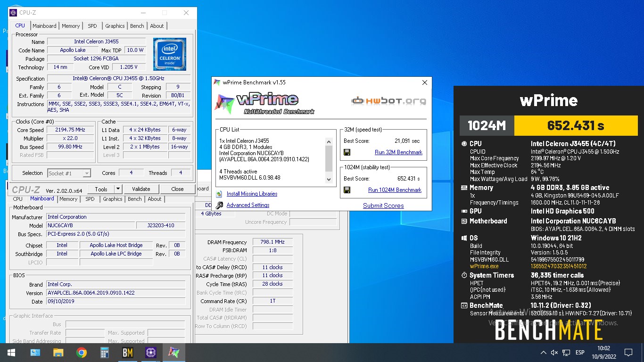Select Bench tab in back CPU-Z window
644x362 pixels.
pyautogui.click(x=135, y=199)
